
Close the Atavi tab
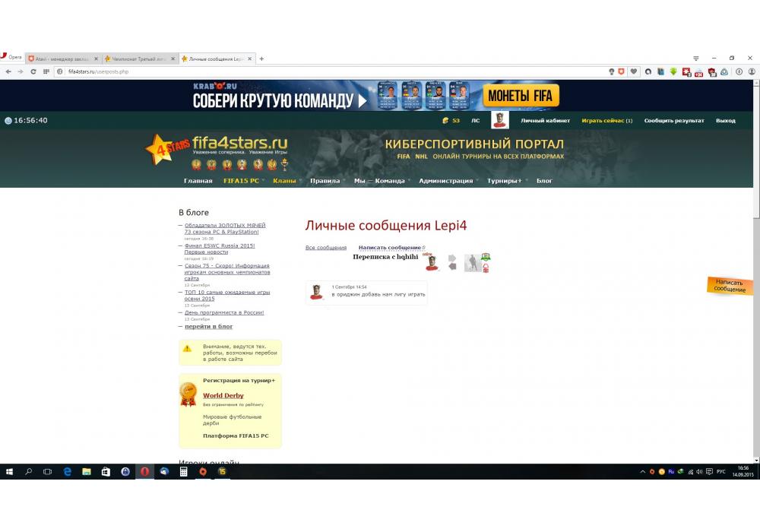(96, 59)
